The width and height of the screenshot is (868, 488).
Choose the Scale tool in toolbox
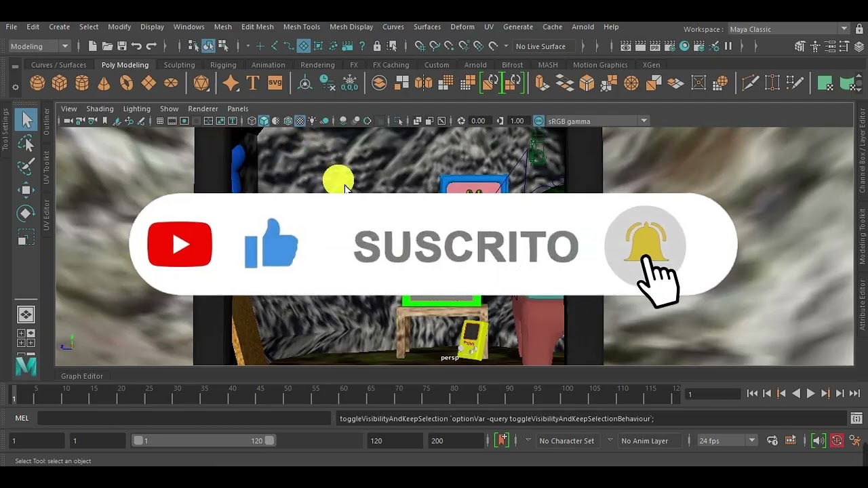pyautogui.click(x=26, y=237)
